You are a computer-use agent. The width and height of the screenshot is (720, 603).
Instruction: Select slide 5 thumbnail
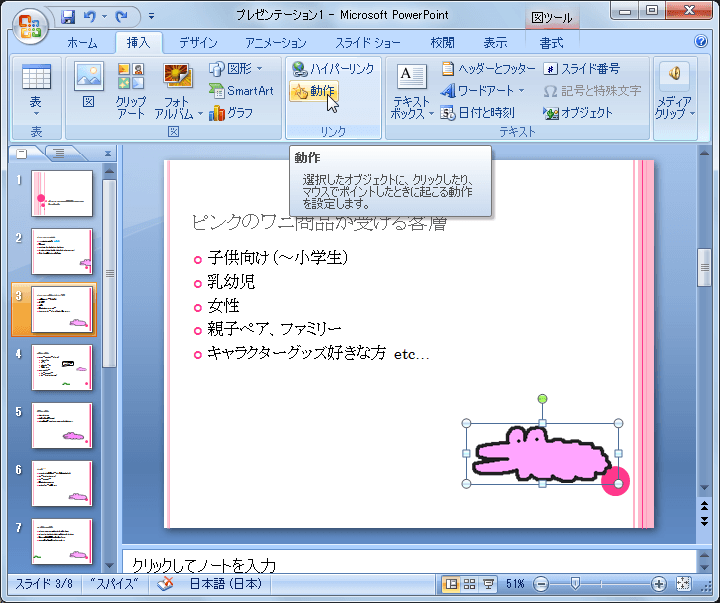point(62,425)
